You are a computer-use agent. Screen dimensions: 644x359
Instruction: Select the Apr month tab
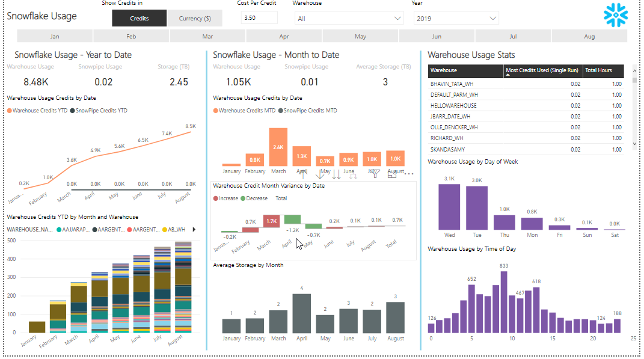284,36
